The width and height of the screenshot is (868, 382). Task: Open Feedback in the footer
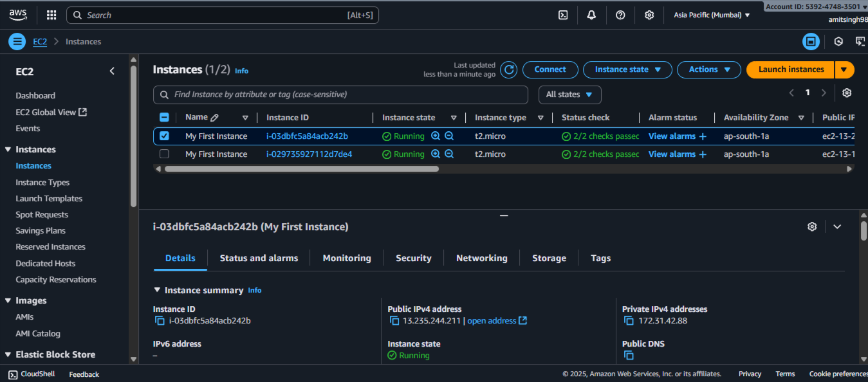click(x=84, y=374)
